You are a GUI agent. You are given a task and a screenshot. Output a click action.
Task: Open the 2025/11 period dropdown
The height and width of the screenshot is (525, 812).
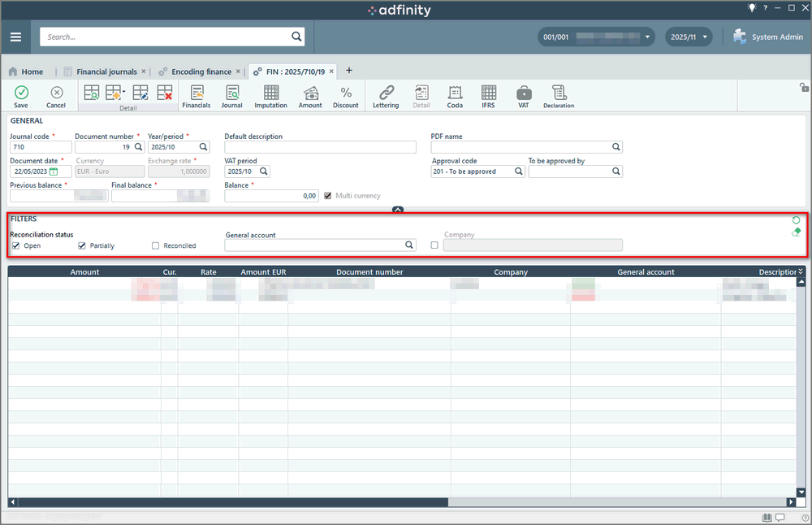(689, 37)
